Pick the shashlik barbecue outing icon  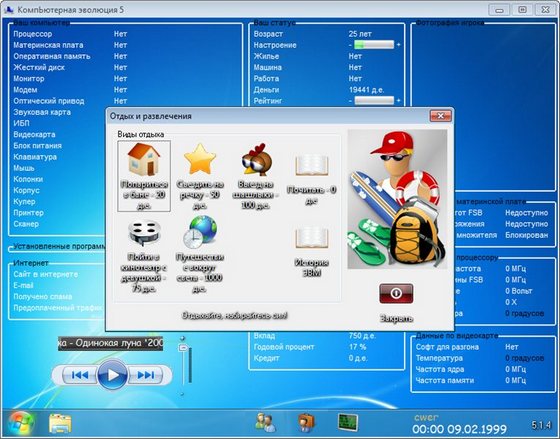tap(256, 159)
